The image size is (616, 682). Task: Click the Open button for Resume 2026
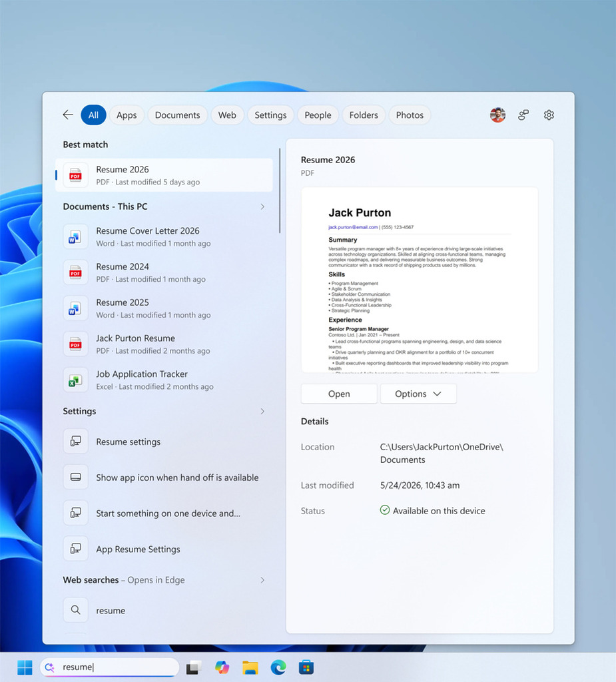[x=339, y=394]
